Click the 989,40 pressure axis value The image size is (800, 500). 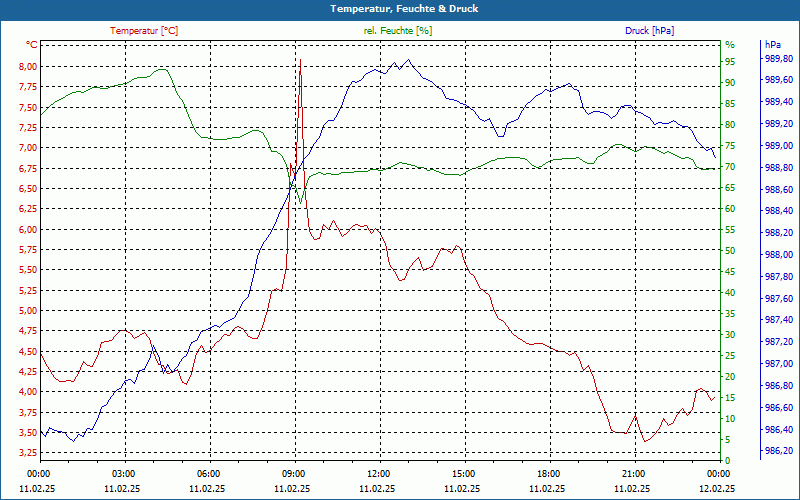coord(779,102)
